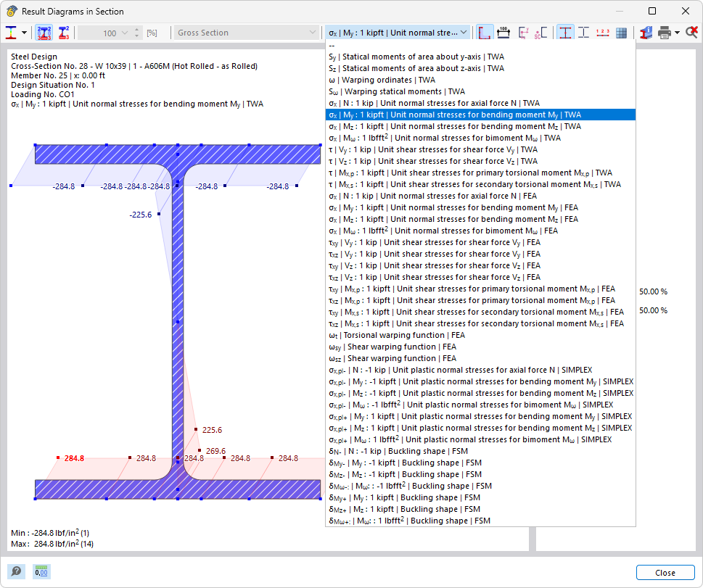This screenshot has width=703, height=588.
Task: Click the percent value stepper arrows
Action: click(x=136, y=33)
